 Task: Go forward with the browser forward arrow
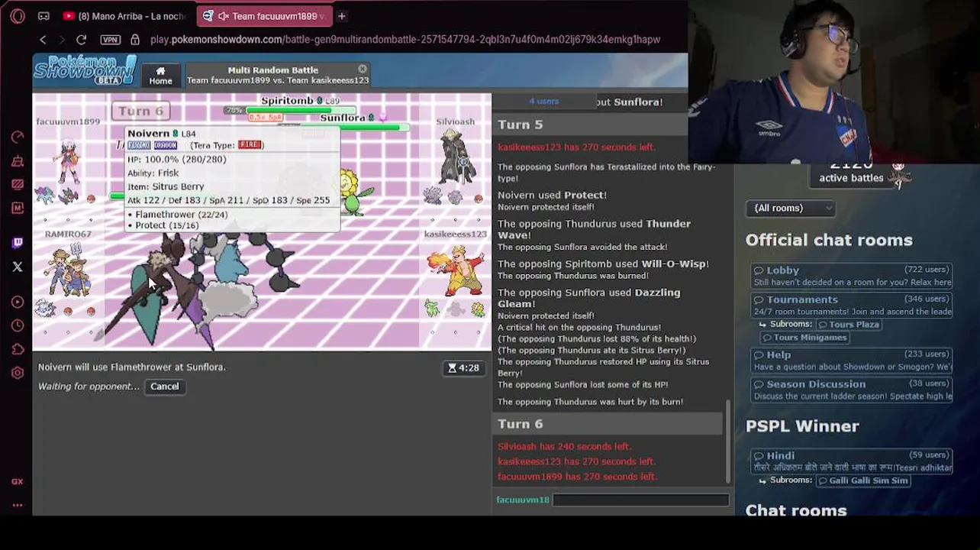click(62, 39)
